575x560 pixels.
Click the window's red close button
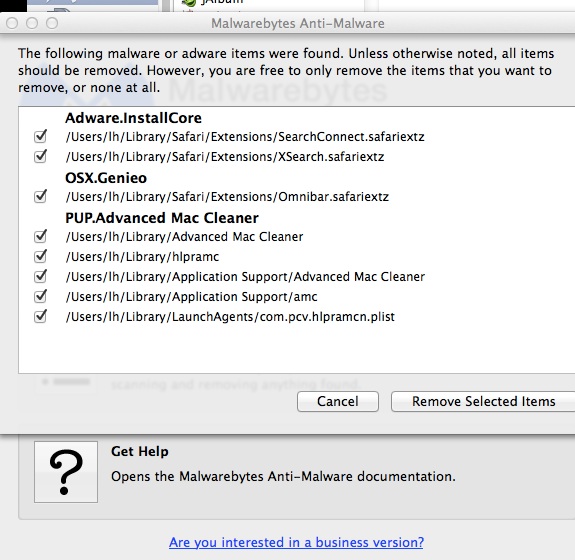[12, 23]
